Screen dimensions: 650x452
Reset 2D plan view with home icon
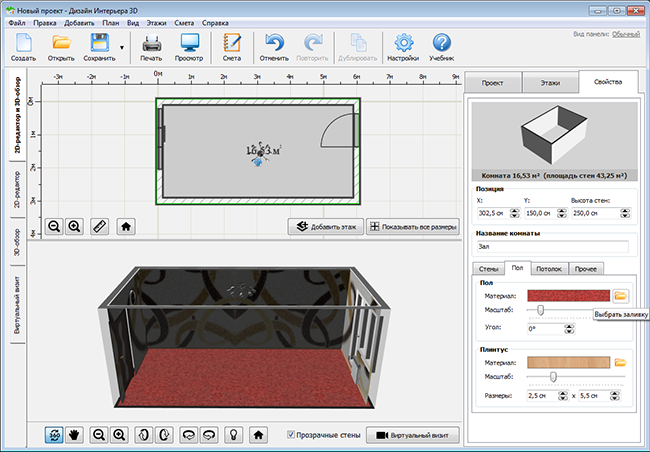[126, 226]
